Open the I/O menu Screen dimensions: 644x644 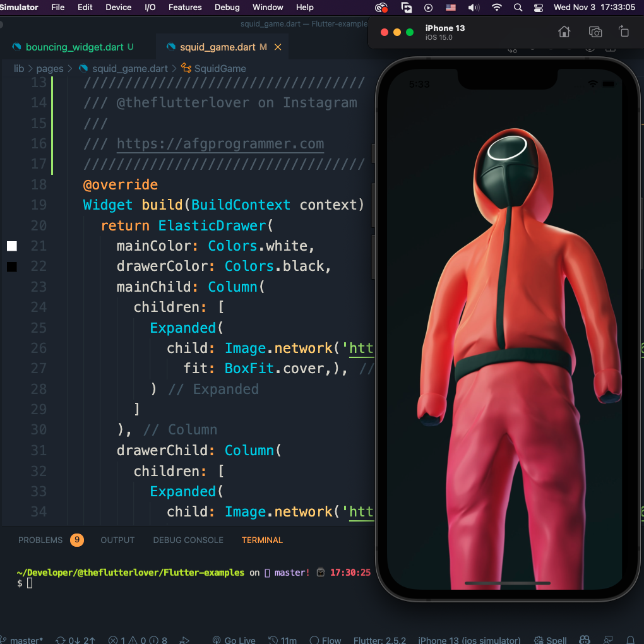150,8
